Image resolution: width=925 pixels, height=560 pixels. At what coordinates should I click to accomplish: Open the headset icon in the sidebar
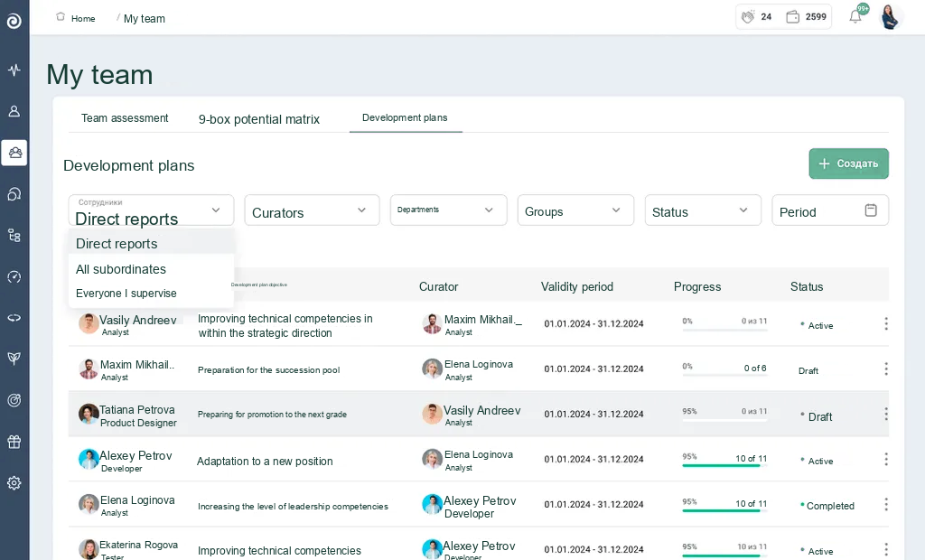point(14,194)
